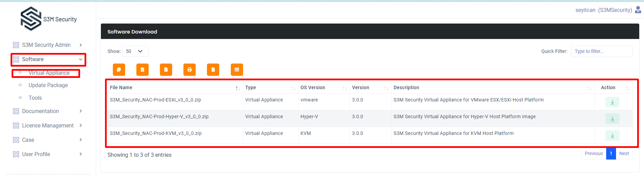Image resolution: width=644 pixels, height=179 pixels.
Task: Click the user avatar icon beside S3MSecurity
Action: pyautogui.click(x=638, y=10)
